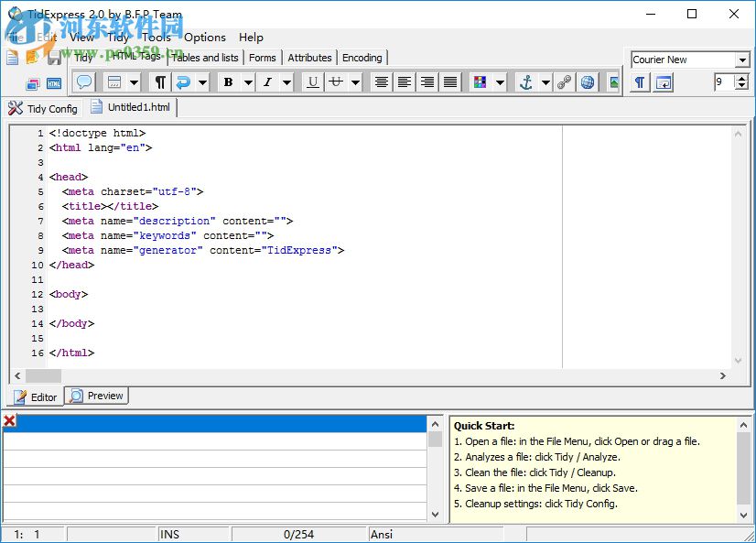The image size is (756, 543).
Task: Toggle bold formatting
Action: [227, 82]
